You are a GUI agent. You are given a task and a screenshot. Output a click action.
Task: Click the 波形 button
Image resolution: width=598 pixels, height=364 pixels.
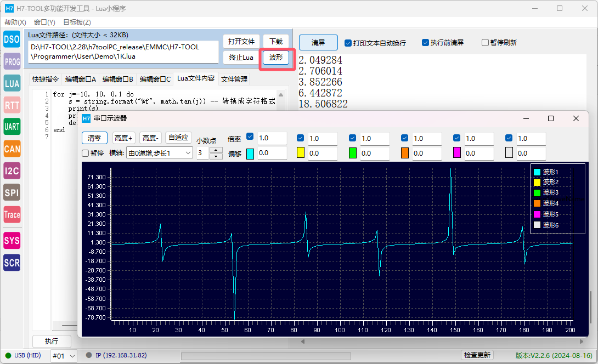tap(276, 58)
